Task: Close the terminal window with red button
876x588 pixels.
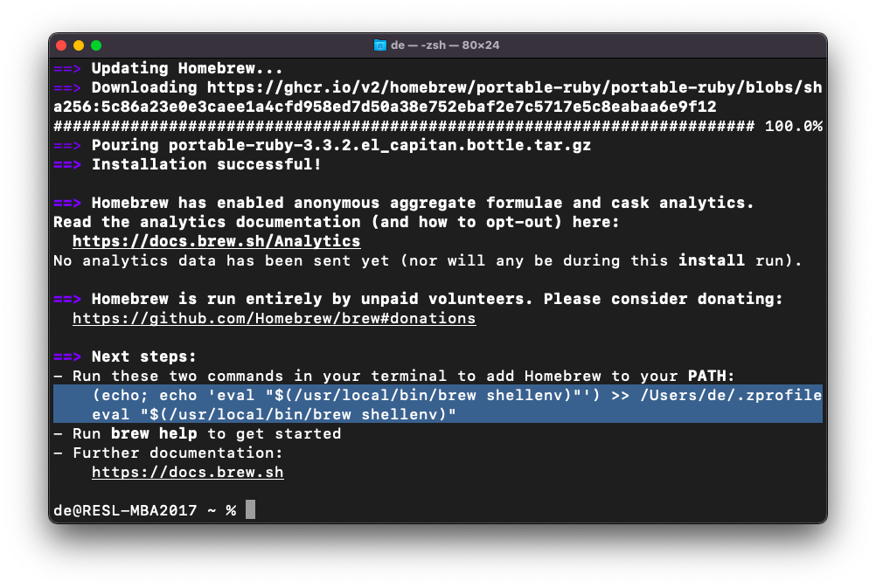Action: tap(61, 45)
